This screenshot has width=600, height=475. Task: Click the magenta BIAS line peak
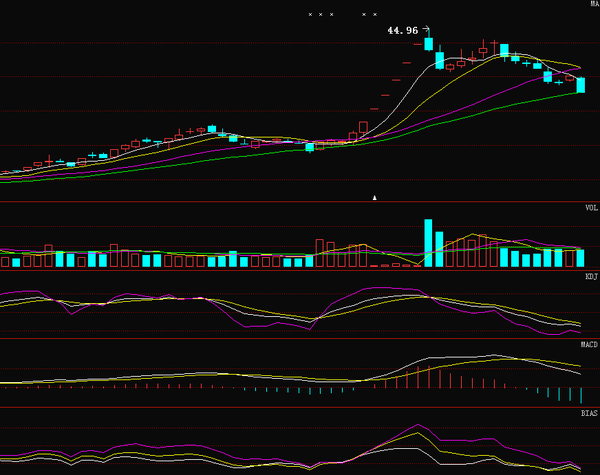[x=418, y=426]
